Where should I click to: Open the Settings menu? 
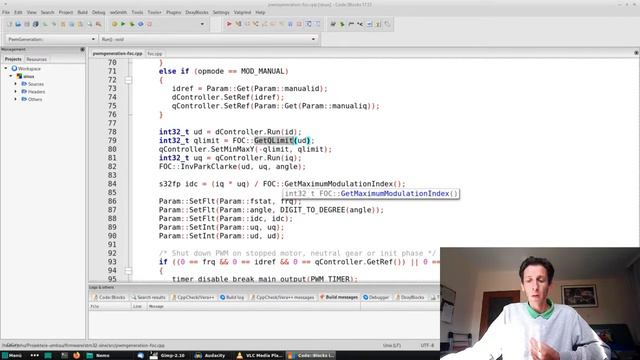[221, 13]
